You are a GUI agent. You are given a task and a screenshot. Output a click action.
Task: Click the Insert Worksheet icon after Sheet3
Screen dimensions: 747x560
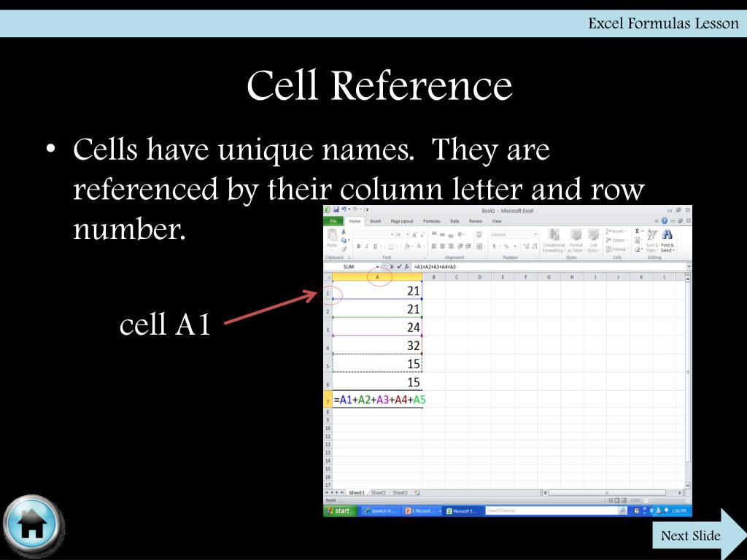[x=417, y=492]
